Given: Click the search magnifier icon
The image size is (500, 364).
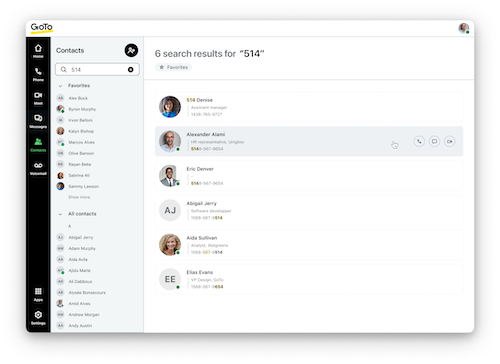Looking at the screenshot, I should pyautogui.click(x=64, y=69).
